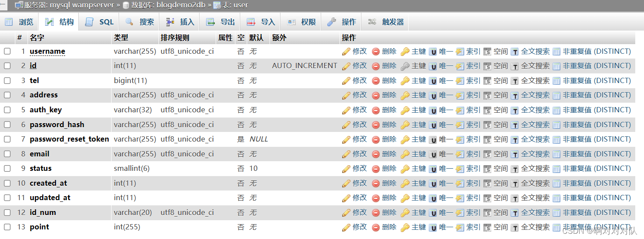Check the password_hash row checkbox
Image resolution: width=644 pixels, height=239 pixels.
(7, 125)
